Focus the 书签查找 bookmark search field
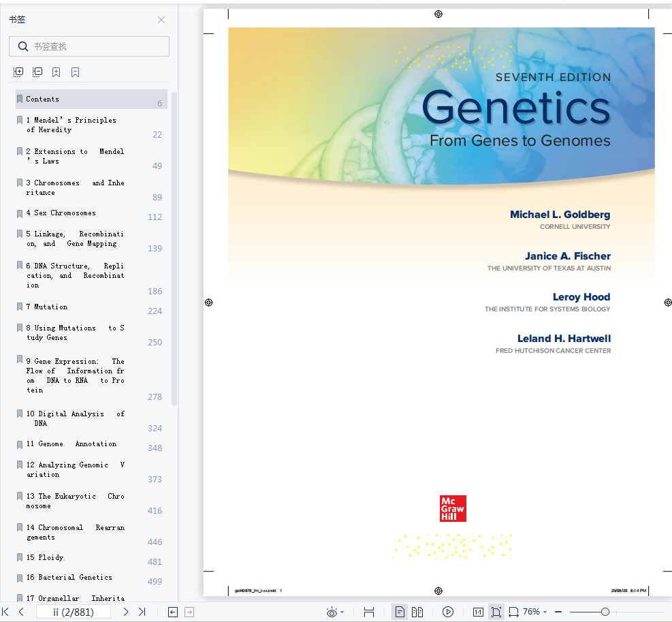This screenshot has width=672, height=622. 89,46
